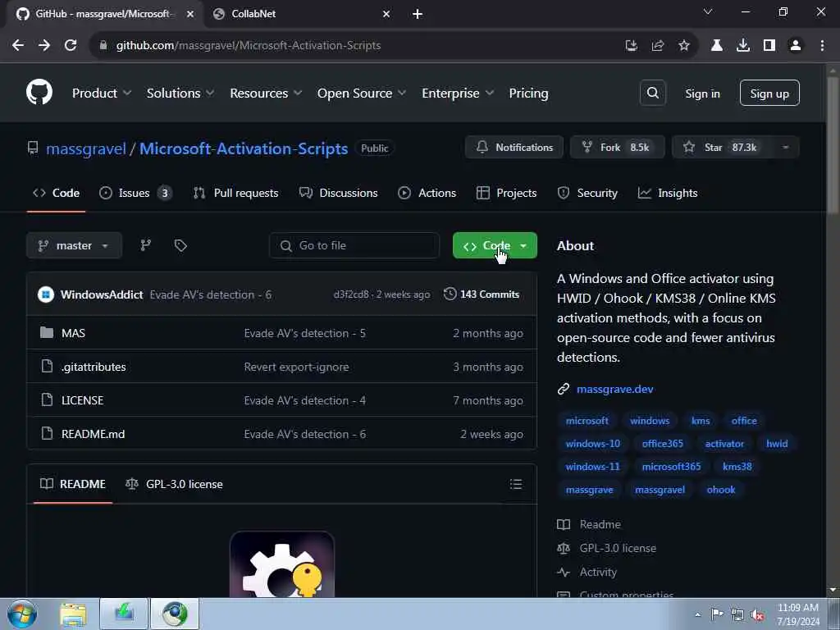This screenshot has height=630, width=840.
Task: Click the address bar URL
Action: (248, 46)
